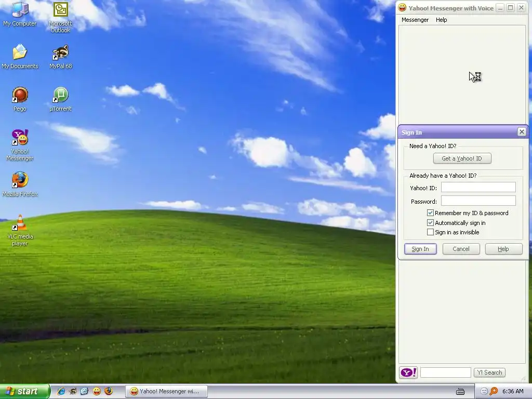Click the Cancel button in Sign In dialog

(x=461, y=249)
